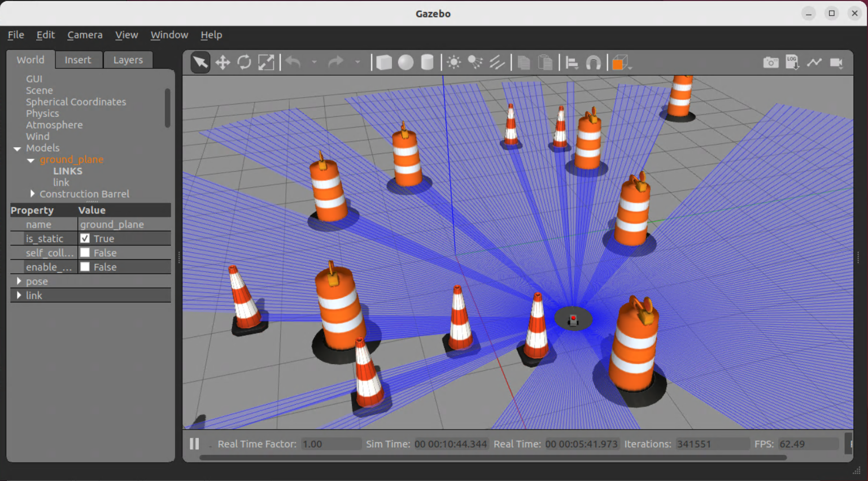
Task: Click the Real Time Factor value field
Action: (331, 444)
